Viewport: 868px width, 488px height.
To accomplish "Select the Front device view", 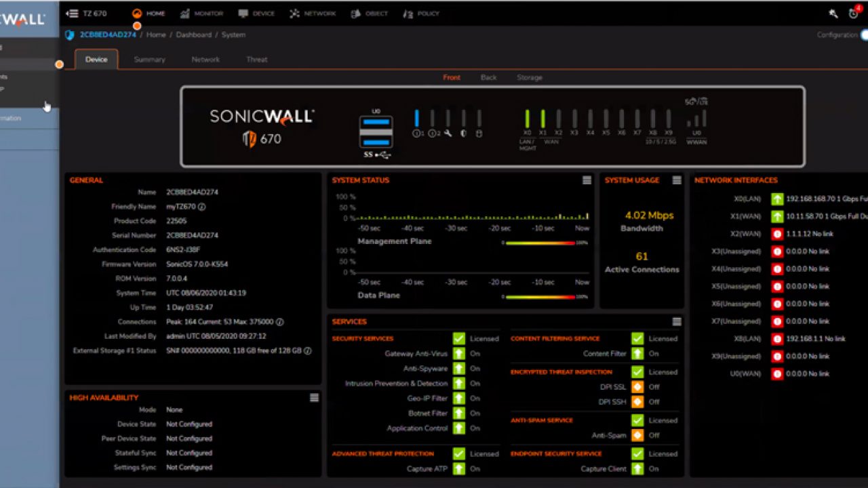I will pyautogui.click(x=452, y=77).
